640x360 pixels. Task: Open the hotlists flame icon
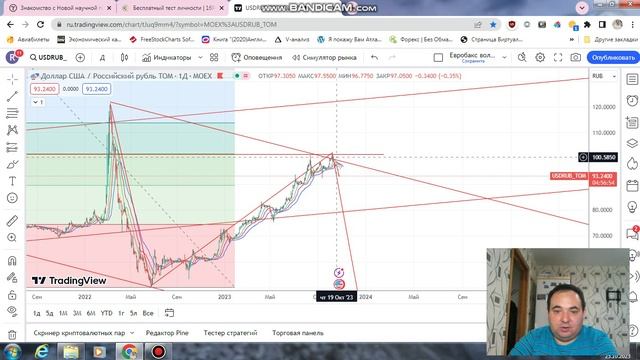pos(632,164)
